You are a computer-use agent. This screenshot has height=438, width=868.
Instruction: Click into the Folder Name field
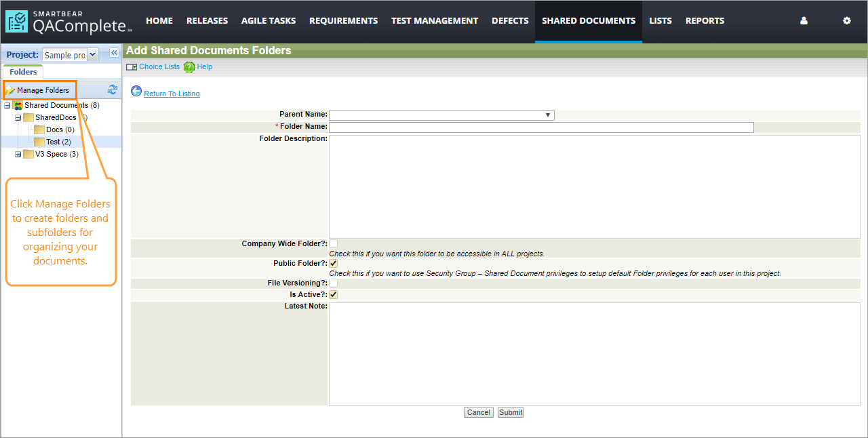[x=541, y=127]
